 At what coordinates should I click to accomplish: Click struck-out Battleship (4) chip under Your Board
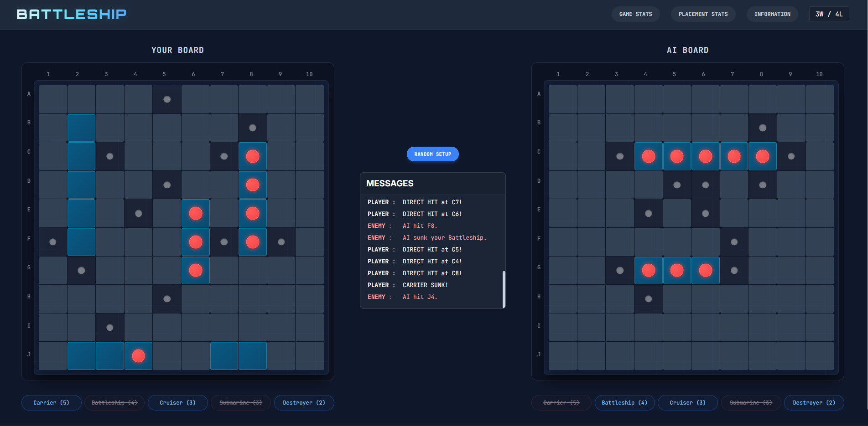(x=114, y=403)
